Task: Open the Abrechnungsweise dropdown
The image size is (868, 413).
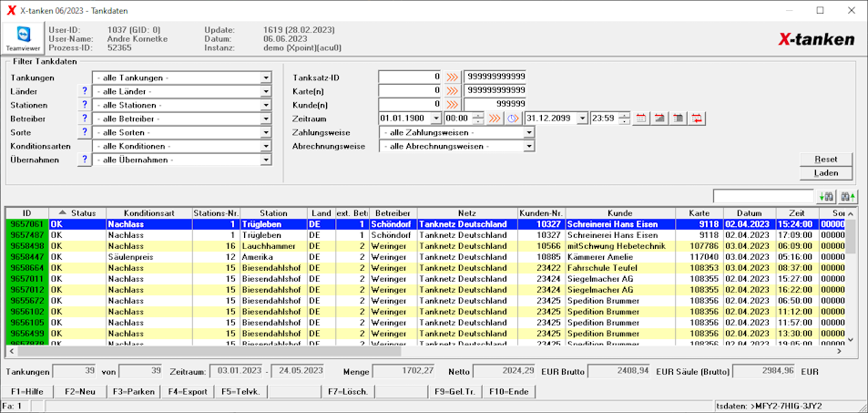Action: point(529,147)
